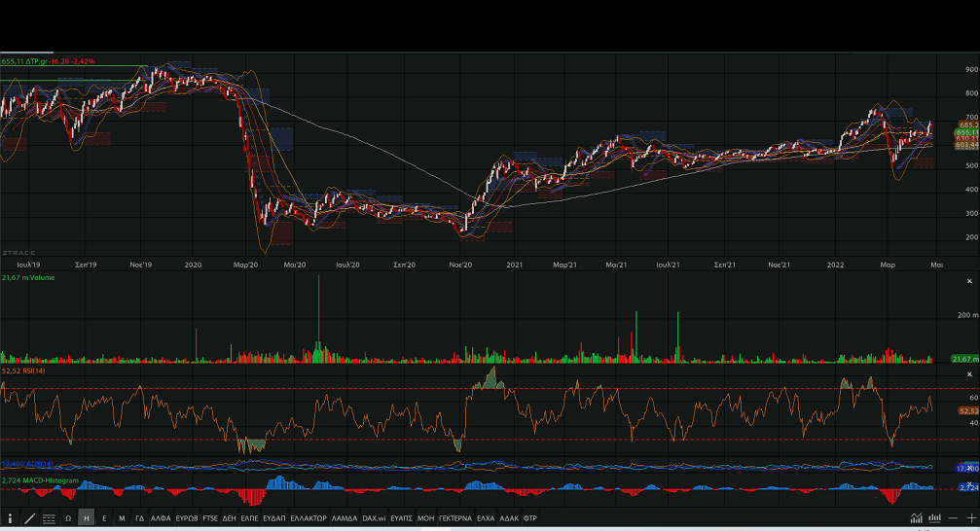
Task: Open the data table list icon
Action: pos(49,518)
